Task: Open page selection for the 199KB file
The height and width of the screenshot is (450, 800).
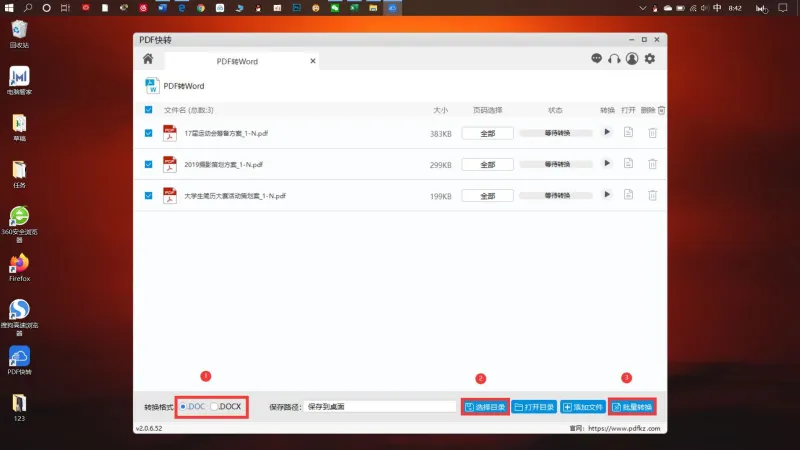Action: (x=487, y=195)
